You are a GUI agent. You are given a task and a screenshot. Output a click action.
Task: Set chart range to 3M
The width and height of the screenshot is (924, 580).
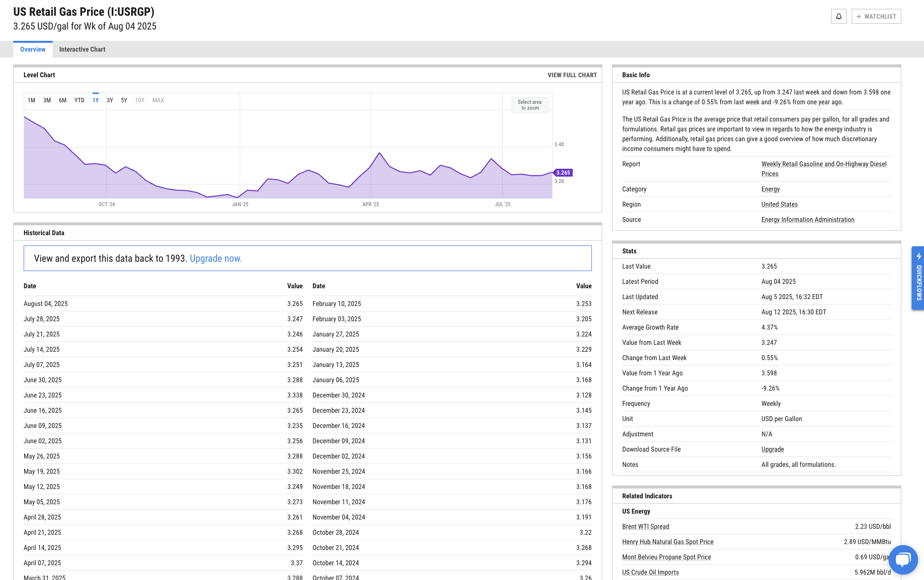(x=47, y=100)
